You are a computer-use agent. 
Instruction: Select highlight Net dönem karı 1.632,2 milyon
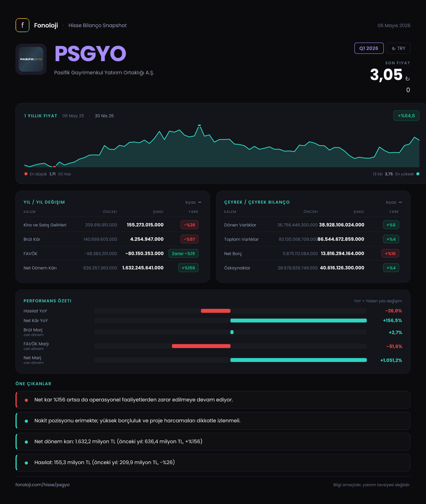click(213, 441)
